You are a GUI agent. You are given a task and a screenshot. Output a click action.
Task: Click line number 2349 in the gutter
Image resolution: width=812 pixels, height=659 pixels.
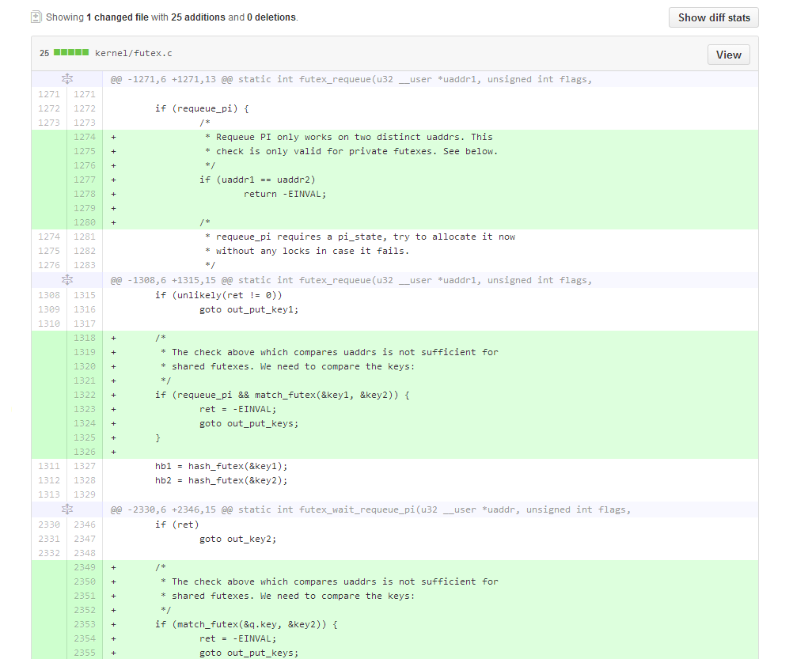pyautogui.click(x=84, y=567)
